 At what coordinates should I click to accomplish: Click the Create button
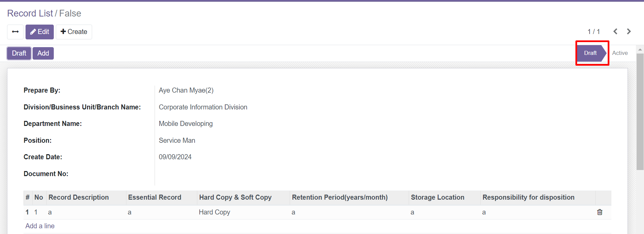click(x=74, y=32)
